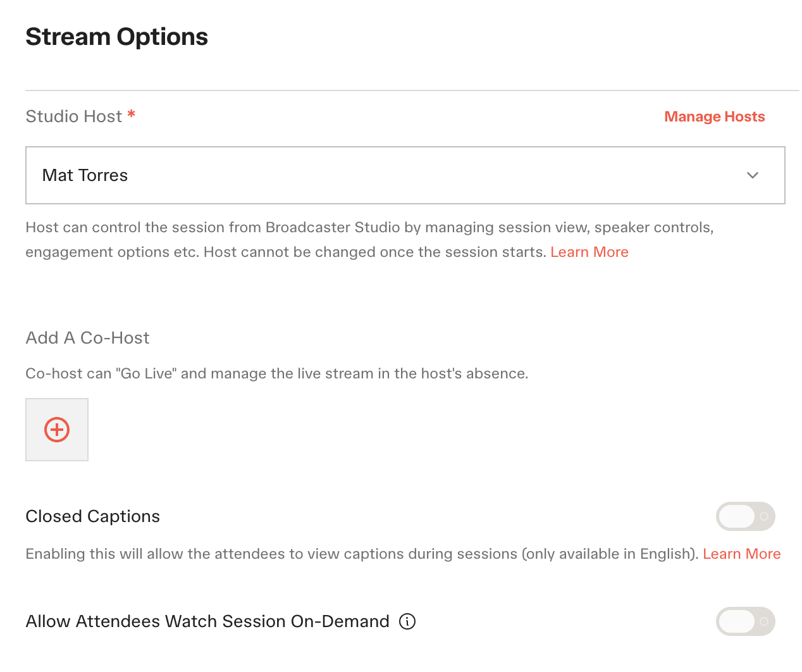Open Learn More link for closed captions
Screen dimensions: 802x672
(x=742, y=554)
